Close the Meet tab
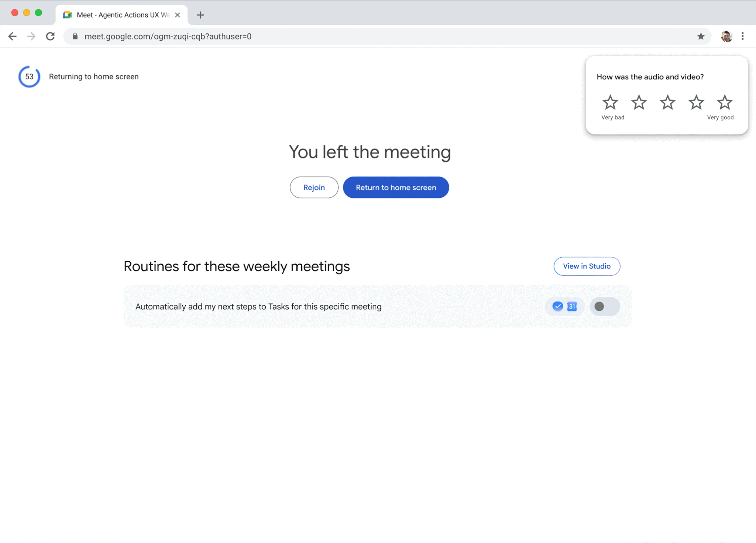The height and width of the screenshot is (543, 756). 178,15
